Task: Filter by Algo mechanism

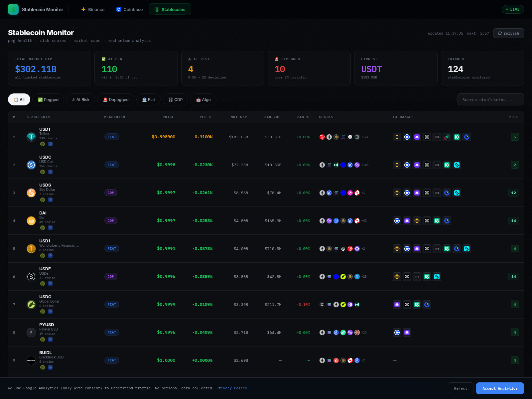Action: point(203,99)
